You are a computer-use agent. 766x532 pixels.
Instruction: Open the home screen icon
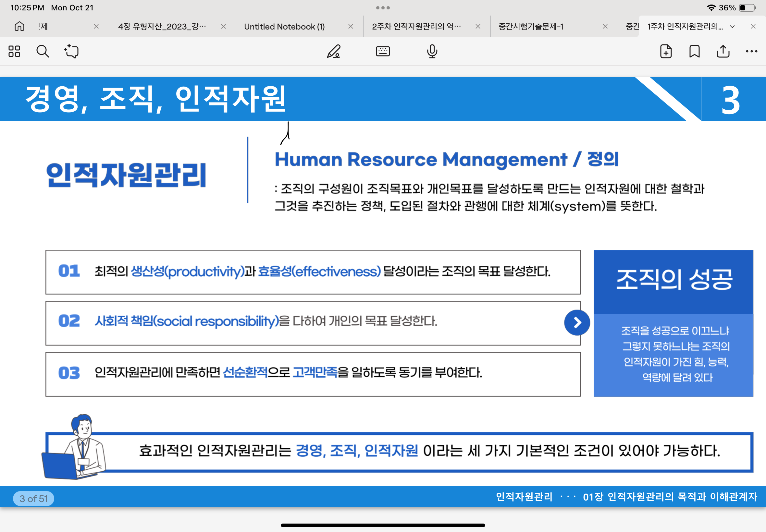(19, 26)
